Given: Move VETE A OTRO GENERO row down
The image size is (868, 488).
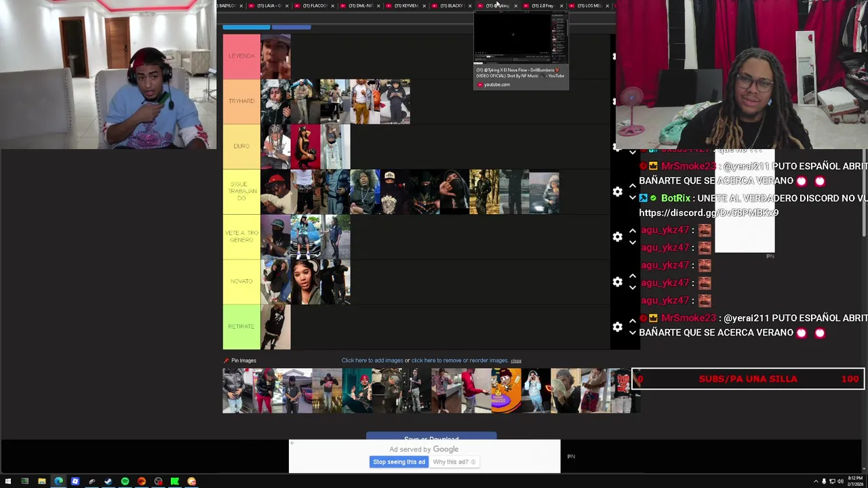Looking at the screenshot, I should (x=633, y=243).
